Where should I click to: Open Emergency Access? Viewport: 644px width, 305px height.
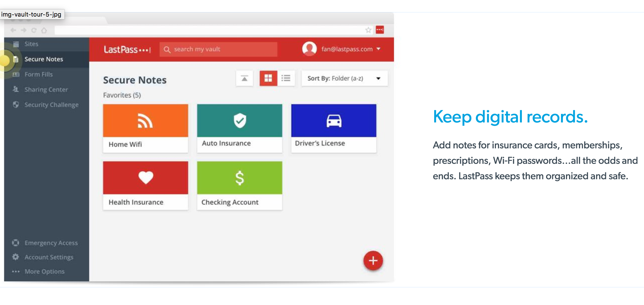point(51,243)
